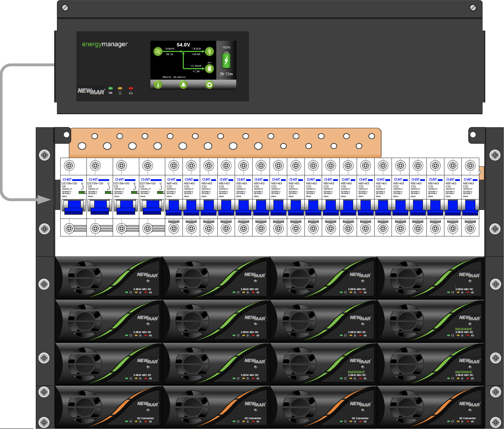Toggle the third NB1-63 C32 breaker
504x429 pixels.
point(209,208)
